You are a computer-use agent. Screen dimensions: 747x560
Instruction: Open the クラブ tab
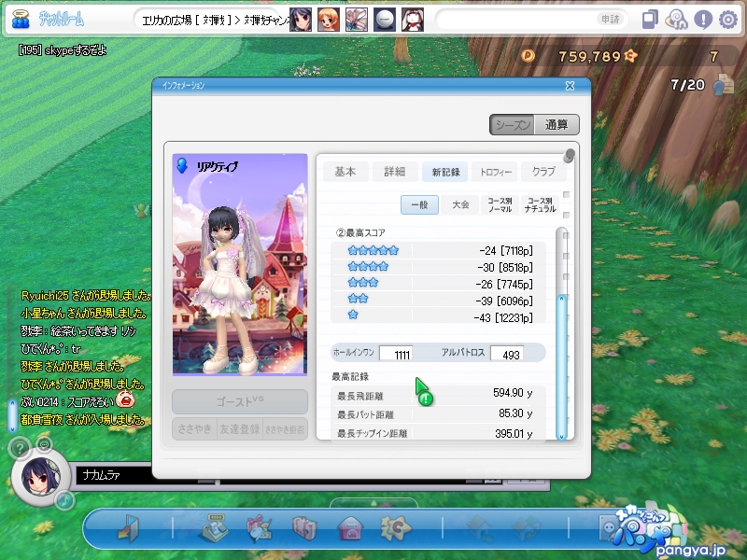coord(543,172)
